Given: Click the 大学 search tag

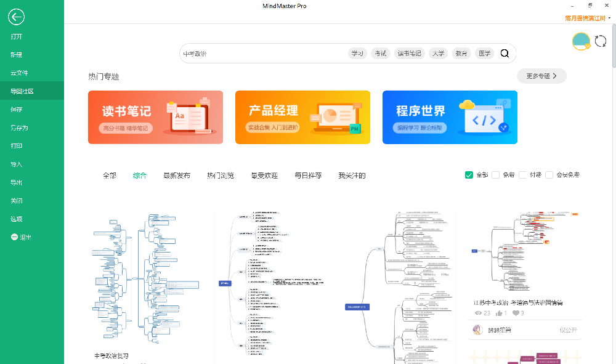Looking at the screenshot, I should [438, 54].
